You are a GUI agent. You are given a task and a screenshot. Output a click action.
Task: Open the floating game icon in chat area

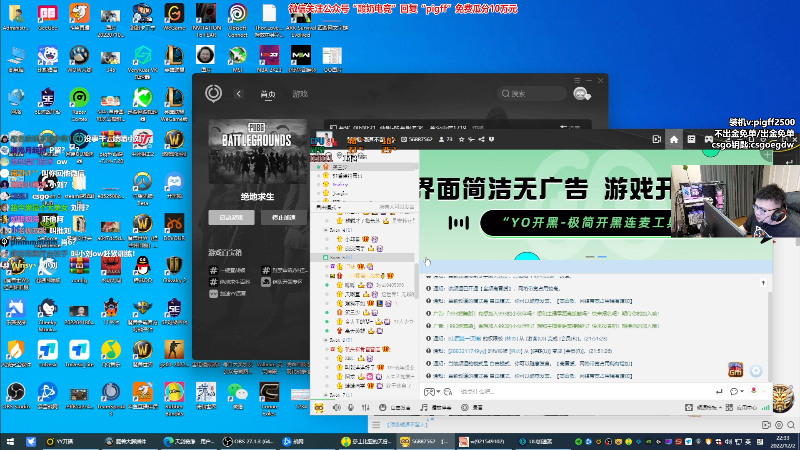point(735,369)
